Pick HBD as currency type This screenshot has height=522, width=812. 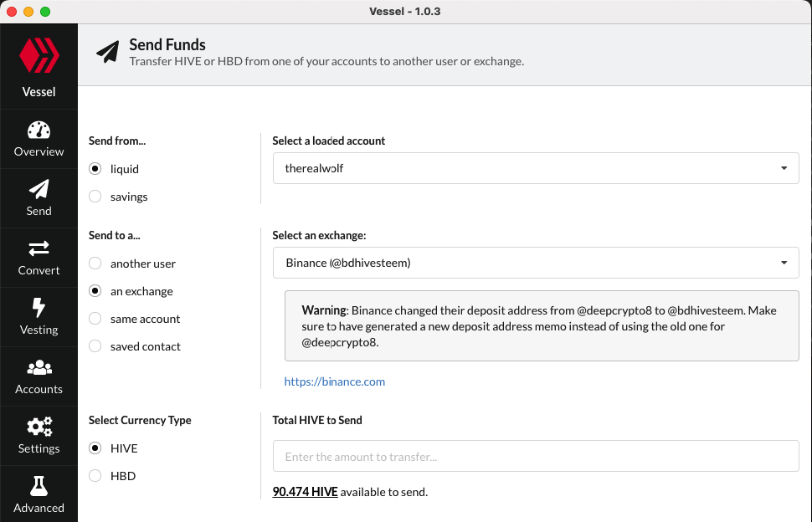pos(95,475)
